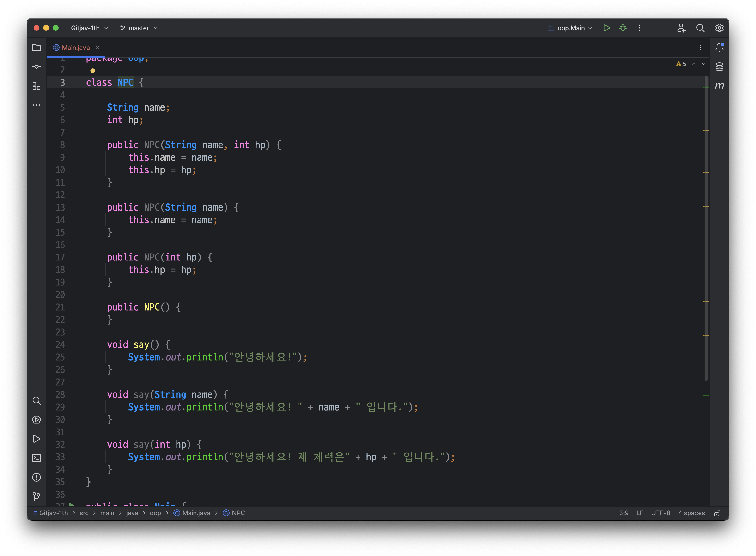Click the Run button for oop.Main

607,28
